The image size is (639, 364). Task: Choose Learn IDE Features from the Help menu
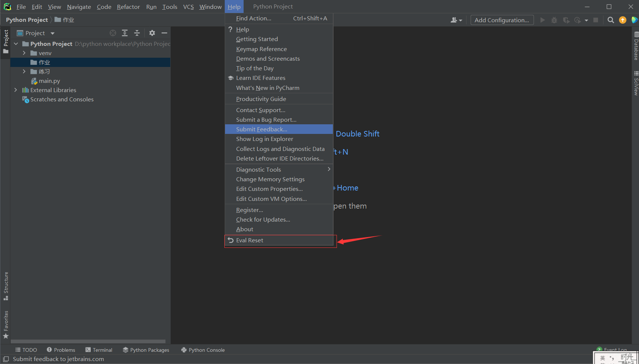(279, 78)
